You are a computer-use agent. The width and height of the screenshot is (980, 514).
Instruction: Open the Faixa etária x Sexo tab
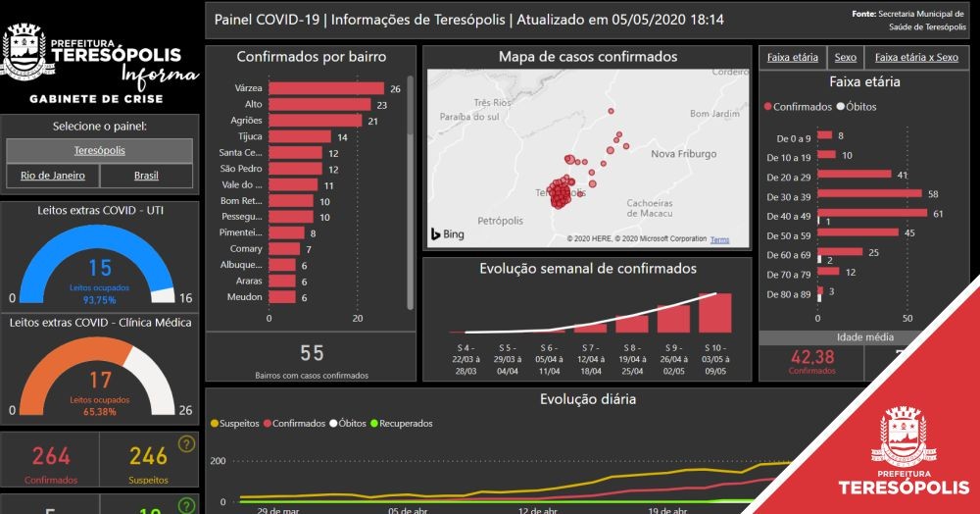pos(916,58)
